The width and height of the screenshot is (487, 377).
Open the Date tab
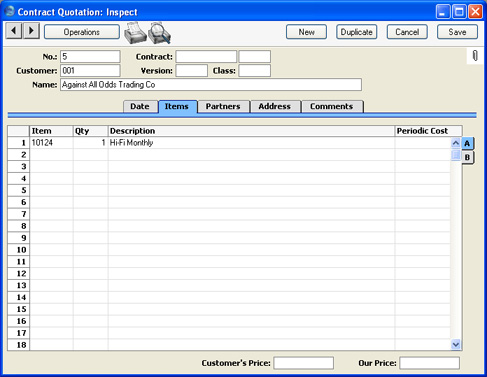(140, 106)
